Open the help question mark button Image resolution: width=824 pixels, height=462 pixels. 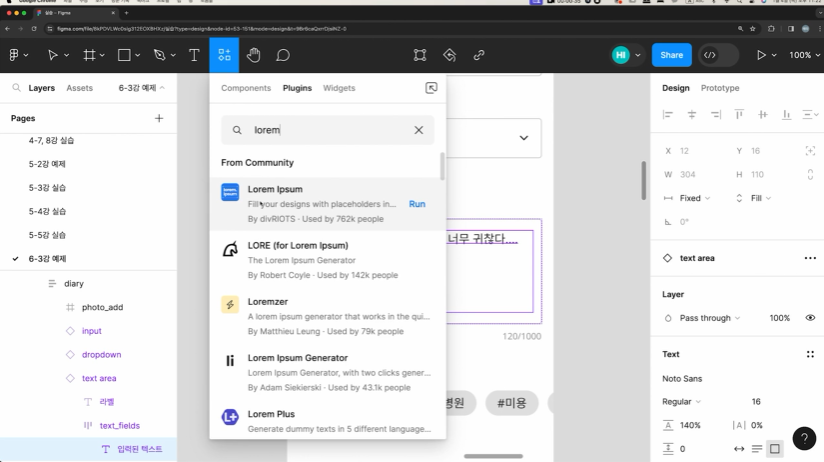[804, 438]
